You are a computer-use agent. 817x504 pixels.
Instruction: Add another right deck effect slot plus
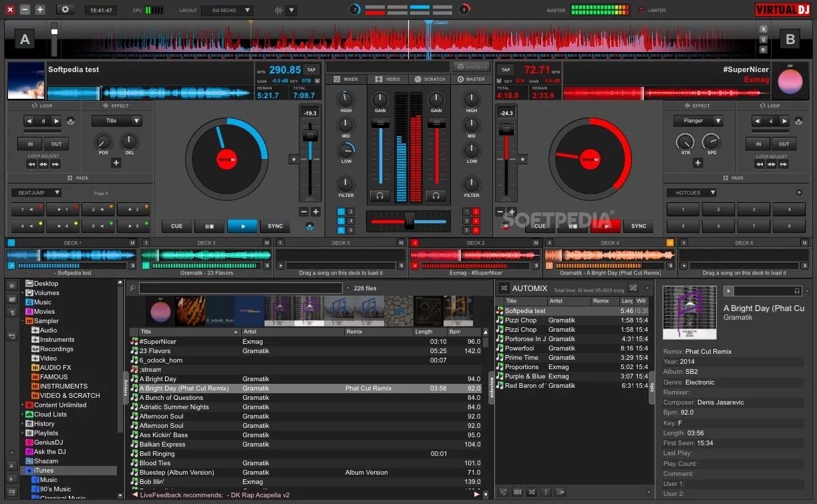pyautogui.click(x=698, y=162)
